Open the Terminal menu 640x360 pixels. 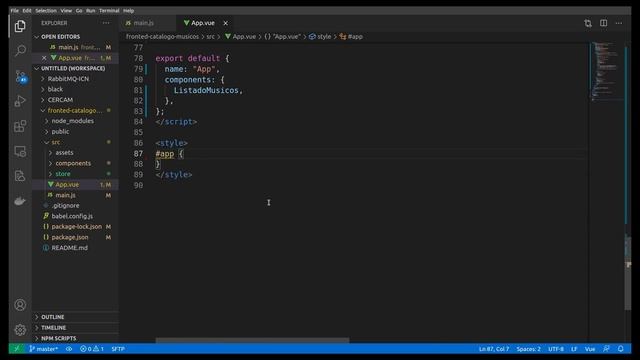pyautogui.click(x=109, y=11)
